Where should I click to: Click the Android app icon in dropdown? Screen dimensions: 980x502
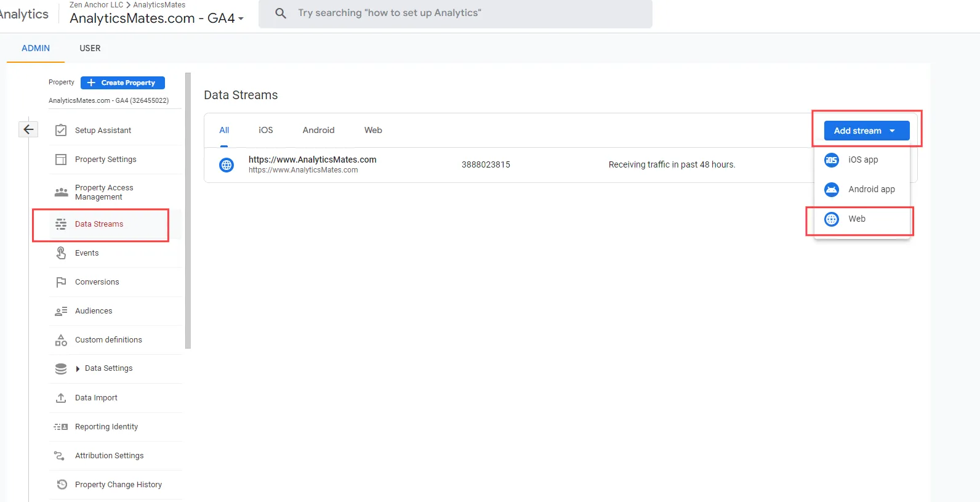[832, 190]
